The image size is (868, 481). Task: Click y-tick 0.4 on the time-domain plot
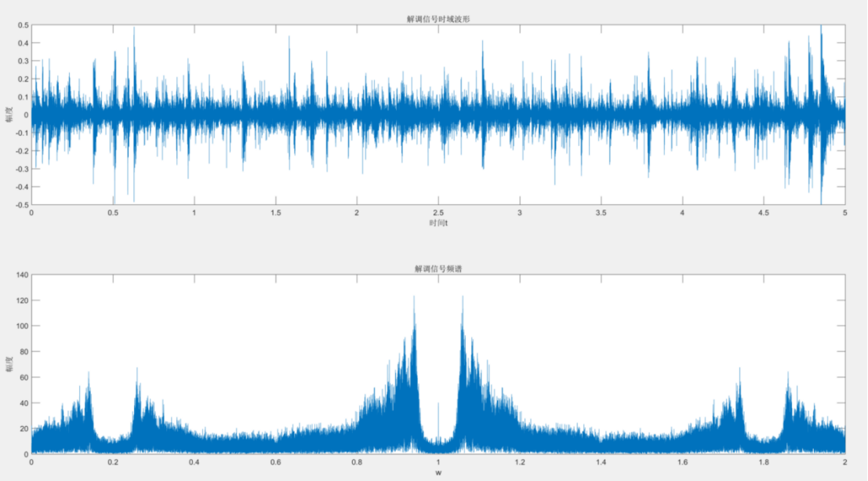coord(24,43)
